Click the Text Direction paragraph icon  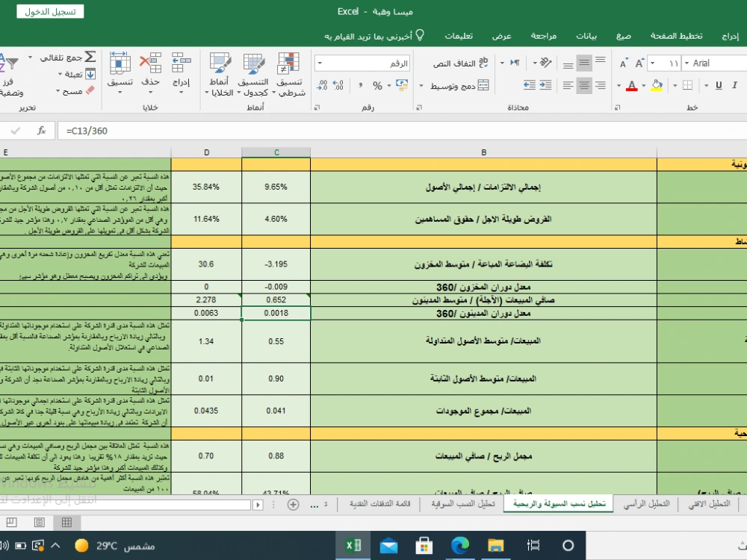515,63
